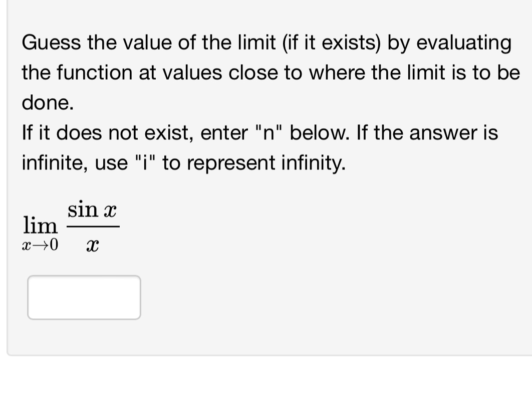Select the first line of the question text
Viewport: 532px width, 393px height.
tap(265, 44)
